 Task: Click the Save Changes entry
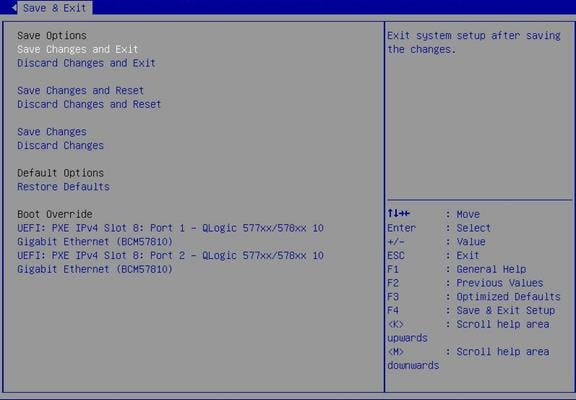(52, 132)
